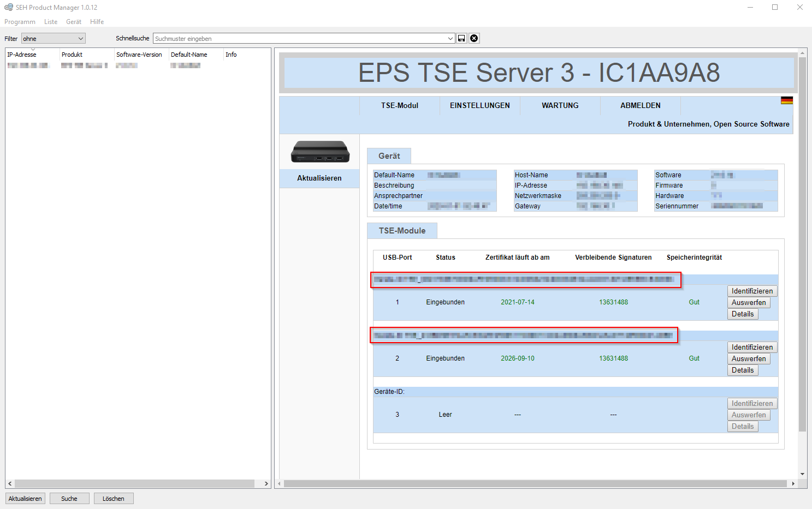Click the SEH Product Manager title icon
This screenshot has width=812, height=509.
coord(8,7)
